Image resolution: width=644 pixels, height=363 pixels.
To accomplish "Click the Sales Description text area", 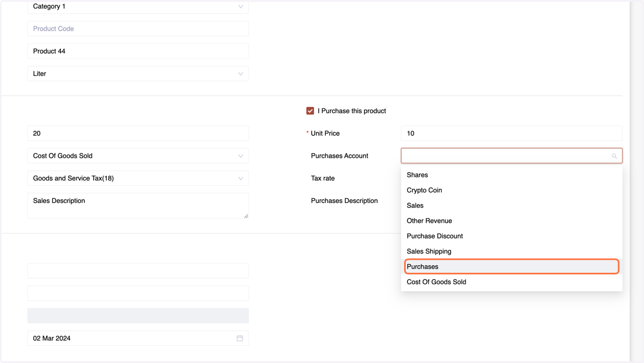I will pos(138,206).
